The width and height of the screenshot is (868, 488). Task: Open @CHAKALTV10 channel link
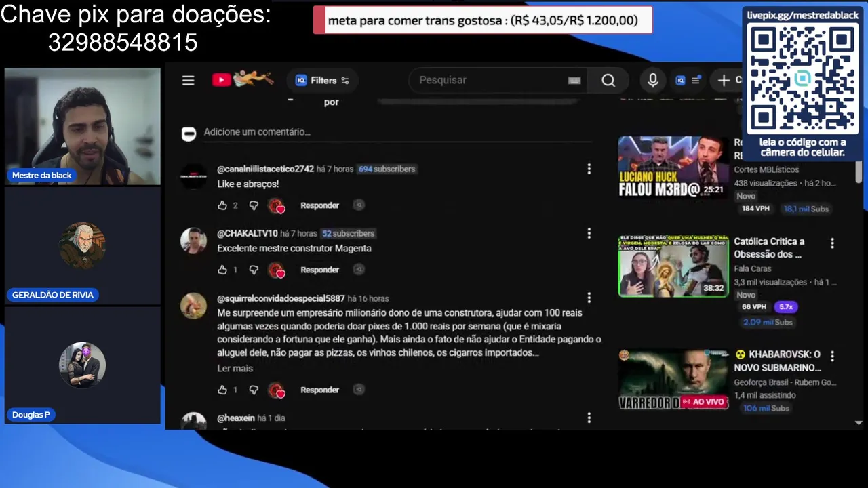(247, 233)
